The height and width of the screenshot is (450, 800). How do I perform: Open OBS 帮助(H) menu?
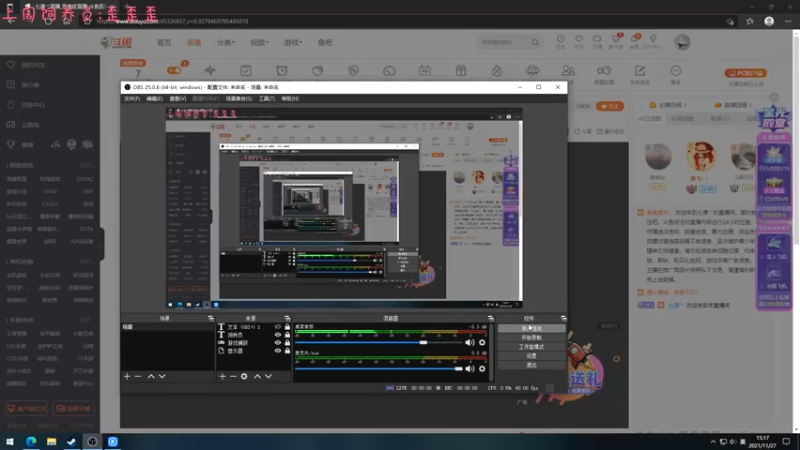(x=290, y=98)
